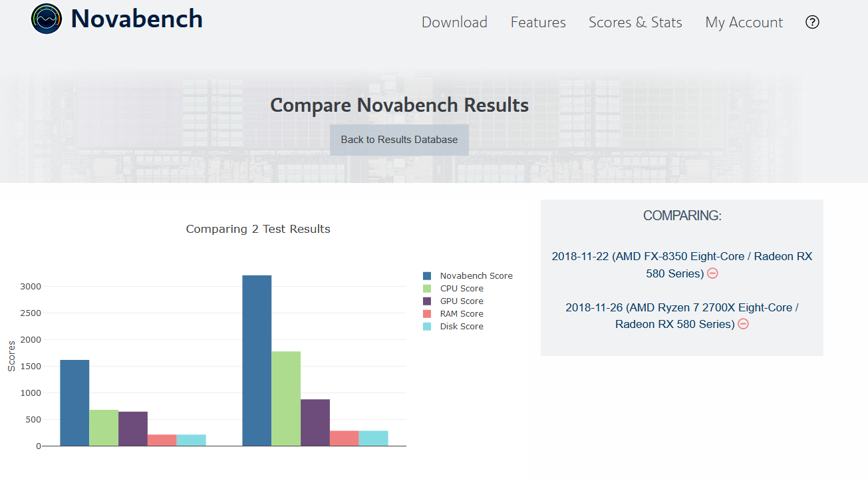This screenshot has width=868, height=481.
Task: Click the tallest blue Novabench Score bar
Action: tap(257, 360)
